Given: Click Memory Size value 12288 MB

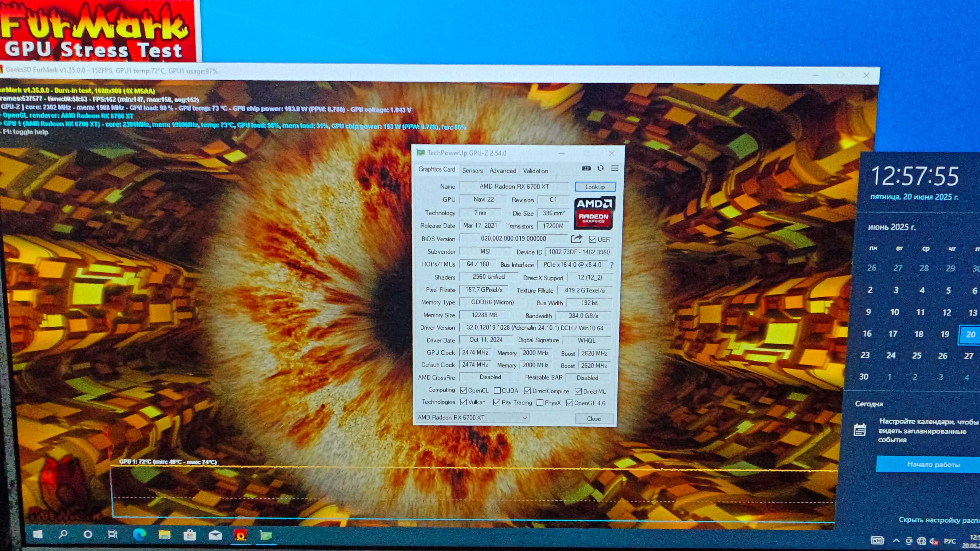Looking at the screenshot, I should [484, 315].
